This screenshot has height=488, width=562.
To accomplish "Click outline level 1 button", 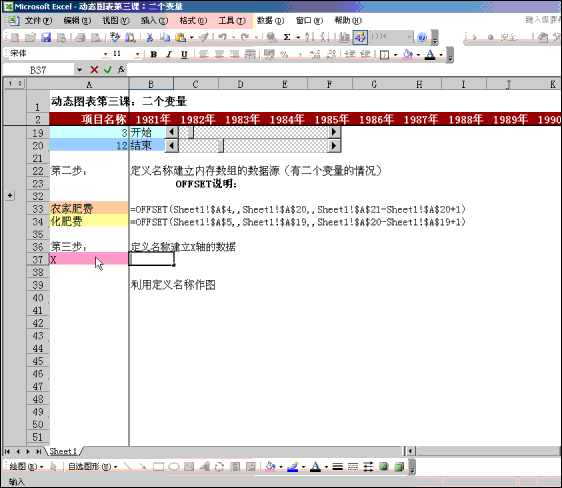I will 10,83.
